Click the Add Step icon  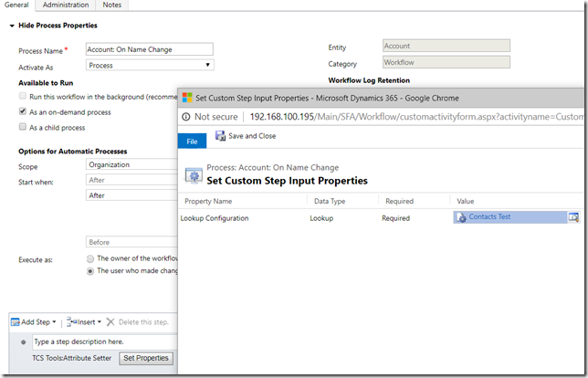point(15,322)
